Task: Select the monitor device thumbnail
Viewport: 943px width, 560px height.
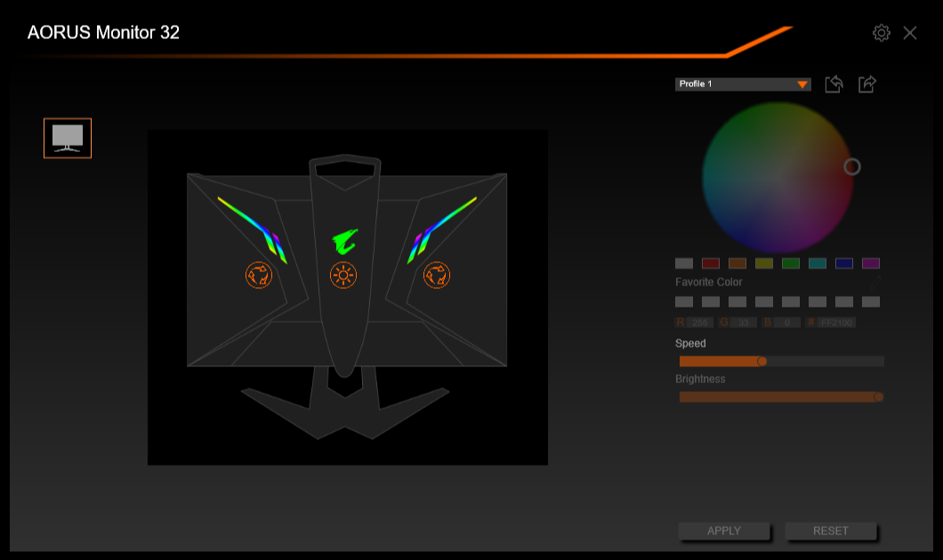Action: (68, 138)
